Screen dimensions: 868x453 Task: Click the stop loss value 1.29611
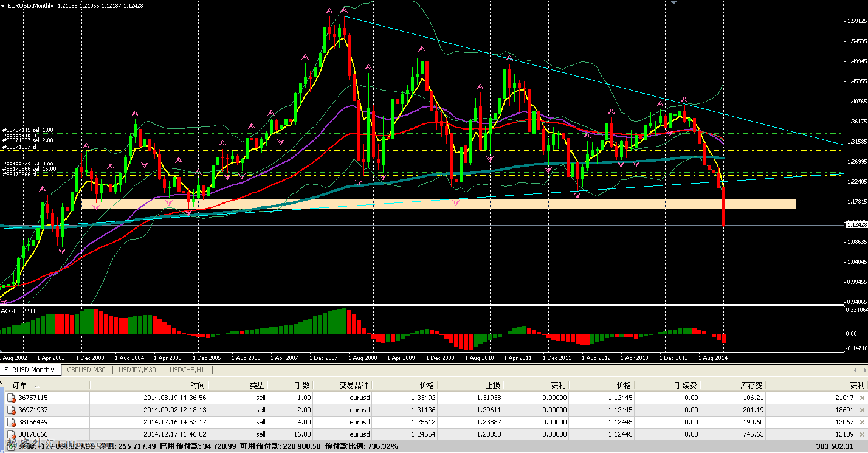pyautogui.click(x=489, y=410)
